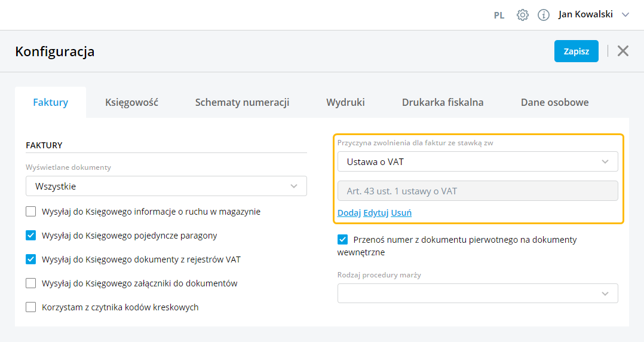
Task: Open Przyczyna zwolnienia dropdown showing Ustawa o VAT
Action: click(x=477, y=161)
